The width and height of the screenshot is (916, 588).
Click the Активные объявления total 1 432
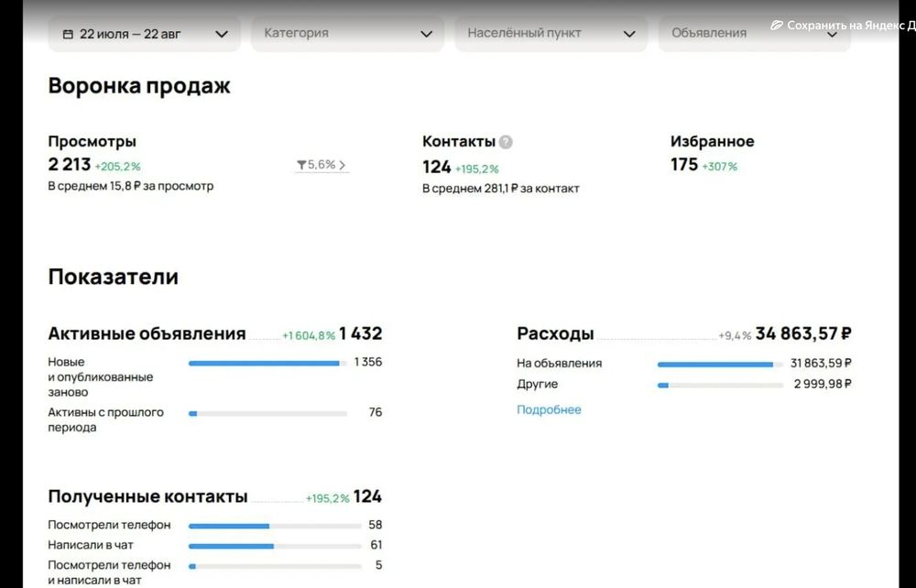coord(360,333)
